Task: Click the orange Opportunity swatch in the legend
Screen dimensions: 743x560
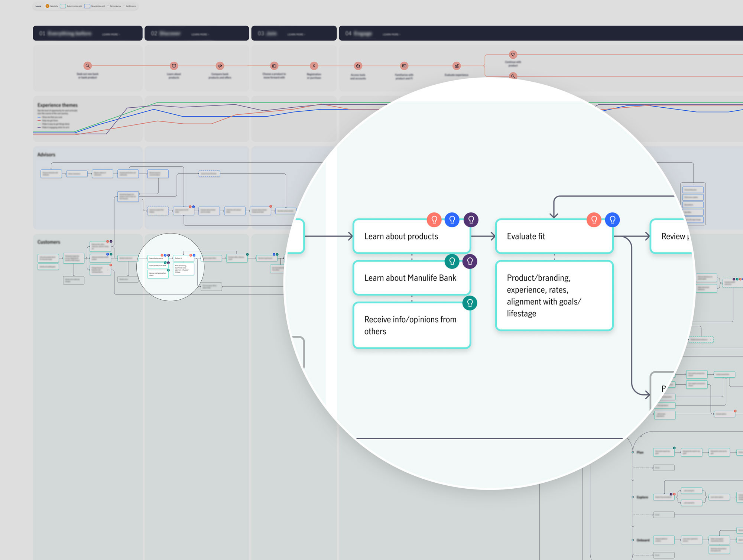Action: (48, 6)
